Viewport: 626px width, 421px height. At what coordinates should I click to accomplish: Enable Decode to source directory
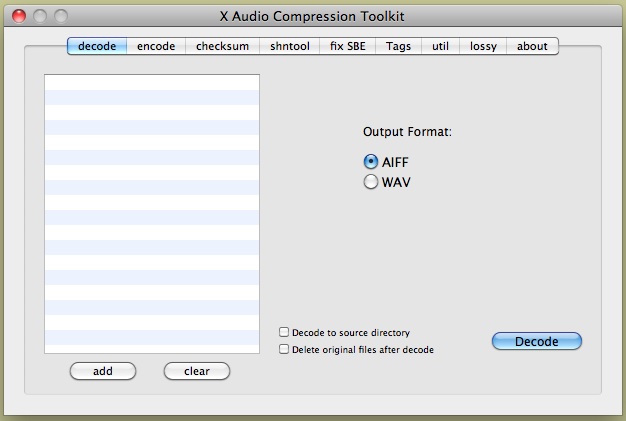point(285,332)
